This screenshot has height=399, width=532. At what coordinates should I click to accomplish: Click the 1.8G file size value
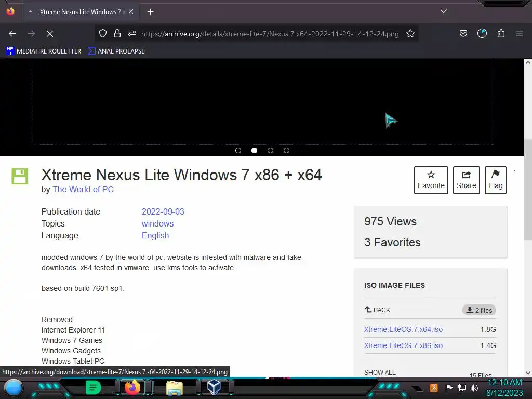(488, 329)
